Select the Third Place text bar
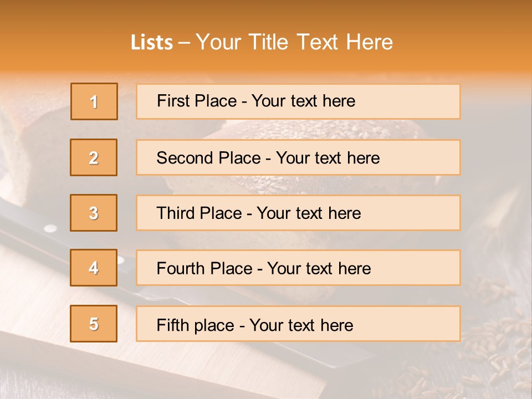 (x=298, y=213)
